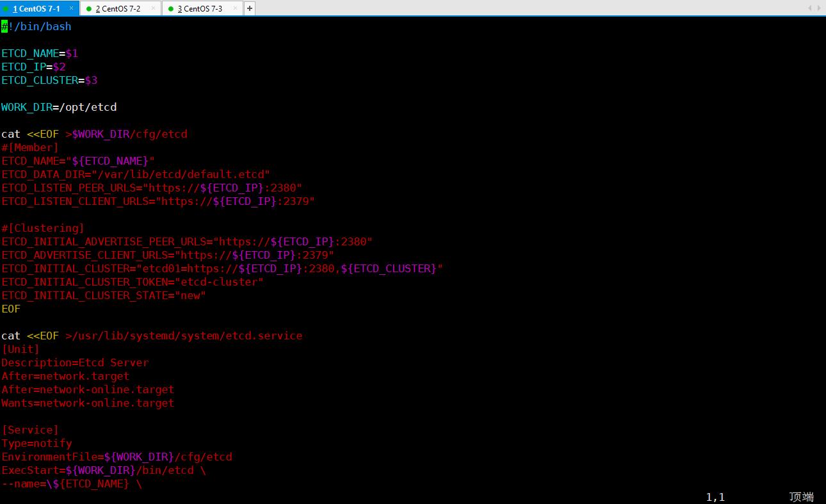Click the ETCD_INITIAL_CLUSTER="etcd01=..." line

pyautogui.click(x=222, y=268)
